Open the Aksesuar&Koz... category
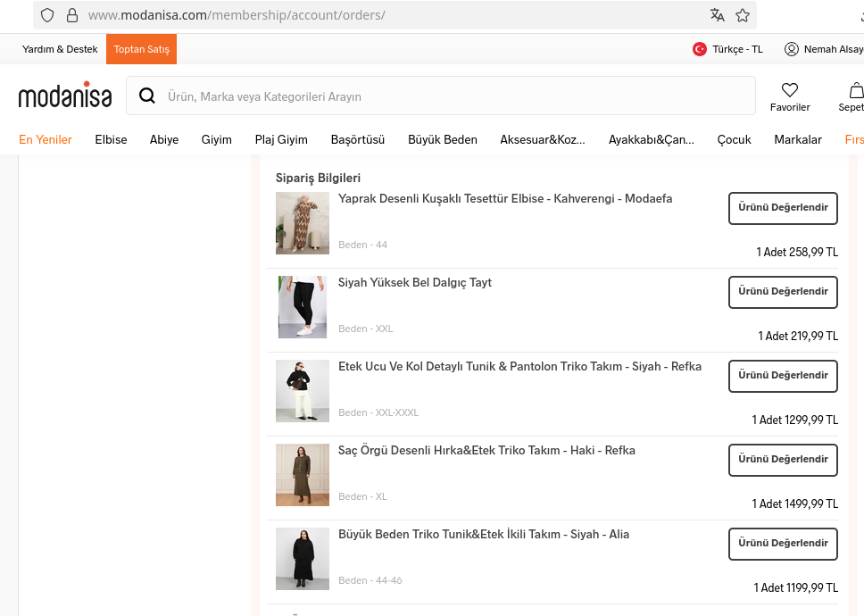Image resolution: width=864 pixels, height=616 pixels. [x=543, y=139]
